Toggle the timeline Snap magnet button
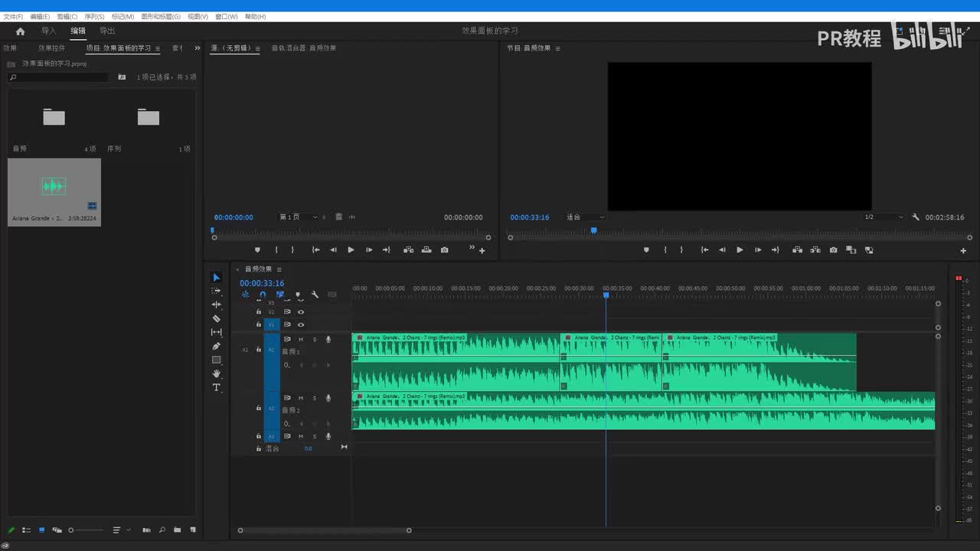 [263, 295]
